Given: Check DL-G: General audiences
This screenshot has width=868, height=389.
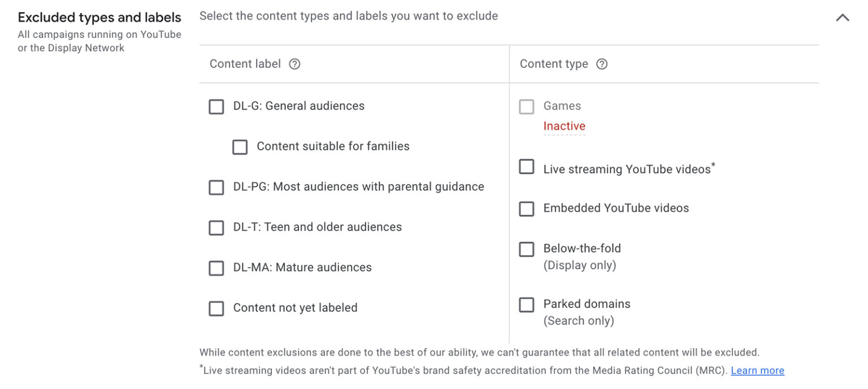Looking at the screenshot, I should 216,106.
